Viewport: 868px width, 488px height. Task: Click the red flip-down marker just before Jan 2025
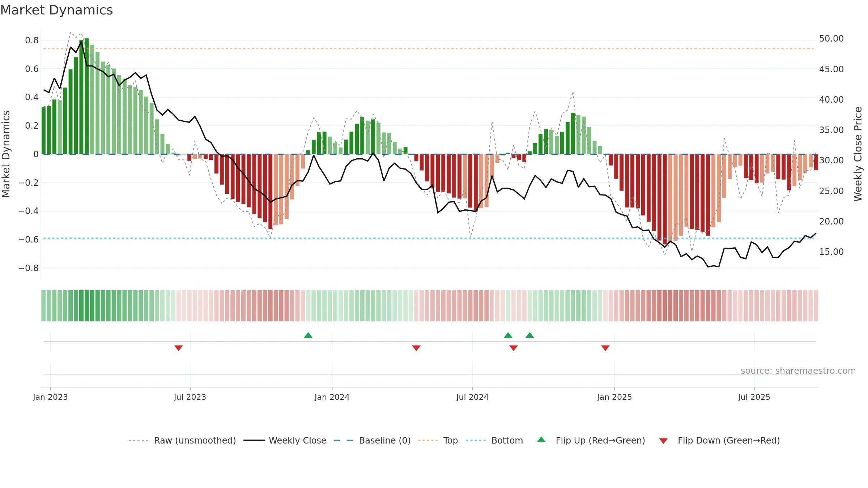click(x=605, y=348)
